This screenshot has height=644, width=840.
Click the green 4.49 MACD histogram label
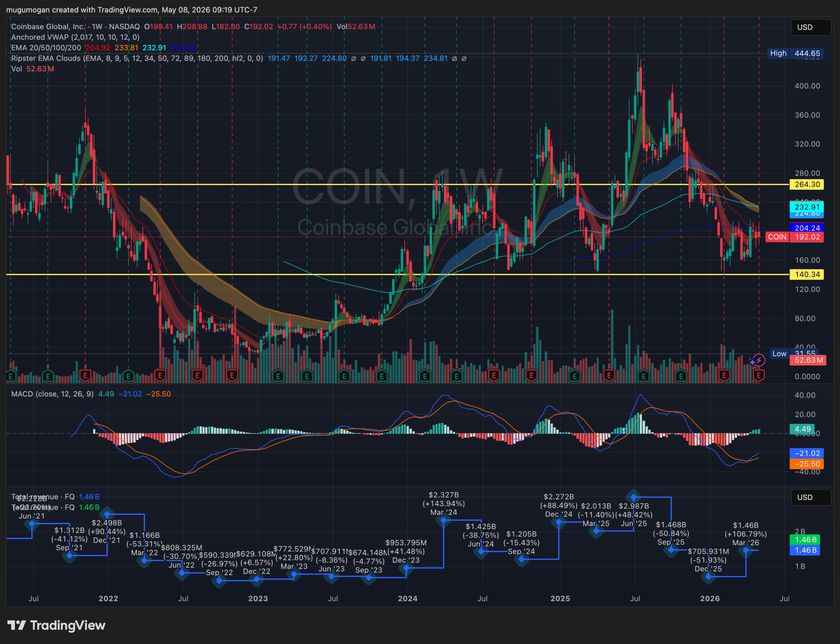[x=802, y=429]
